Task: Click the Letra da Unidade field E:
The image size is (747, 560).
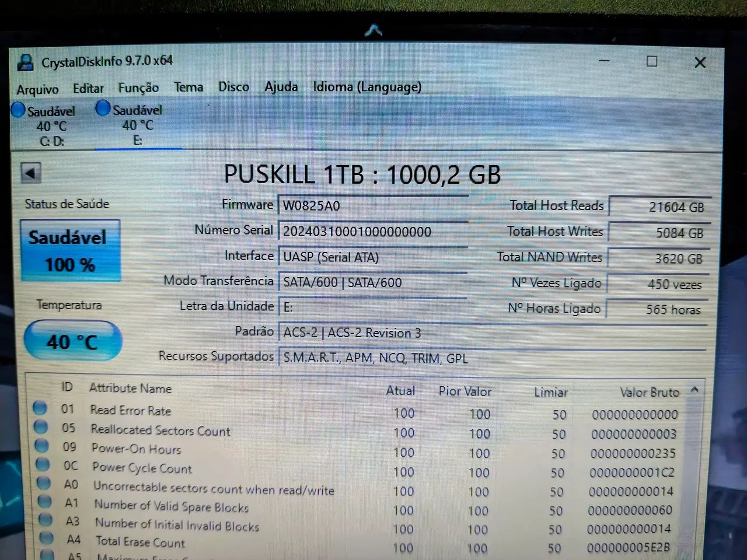Action: click(x=373, y=307)
